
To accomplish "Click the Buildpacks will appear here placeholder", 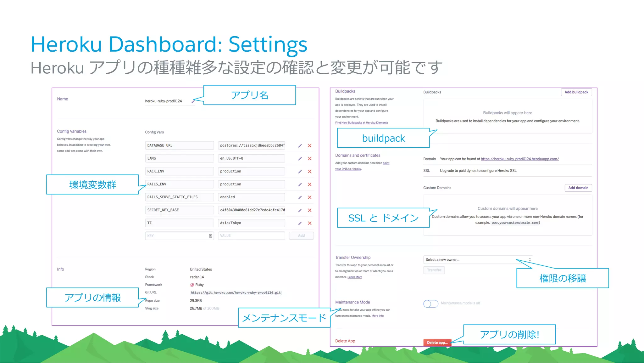I will (x=508, y=113).
